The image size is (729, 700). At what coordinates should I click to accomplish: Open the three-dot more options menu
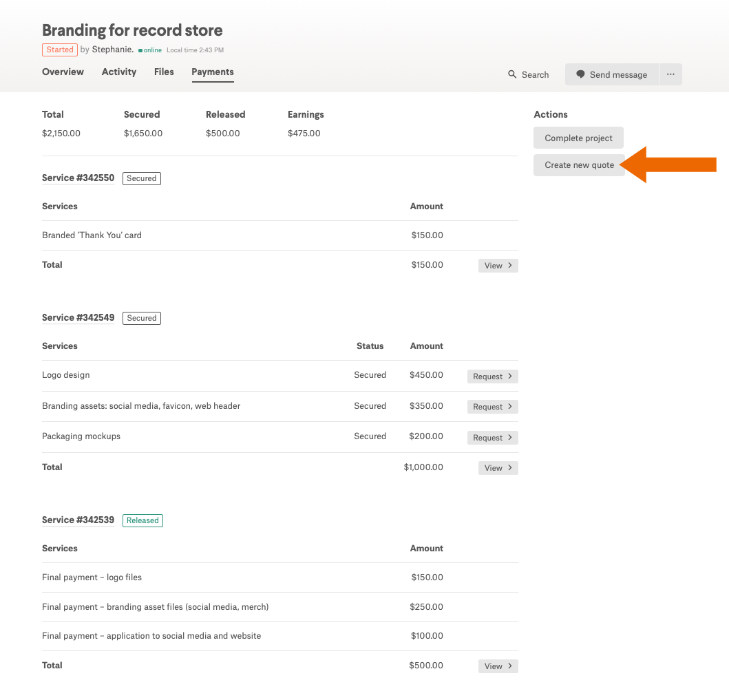point(670,74)
